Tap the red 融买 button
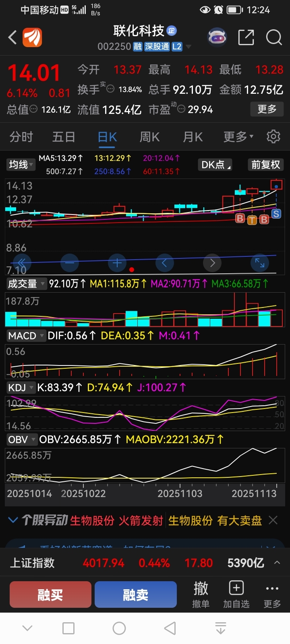 pyautogui.click(x=50, y=594)
